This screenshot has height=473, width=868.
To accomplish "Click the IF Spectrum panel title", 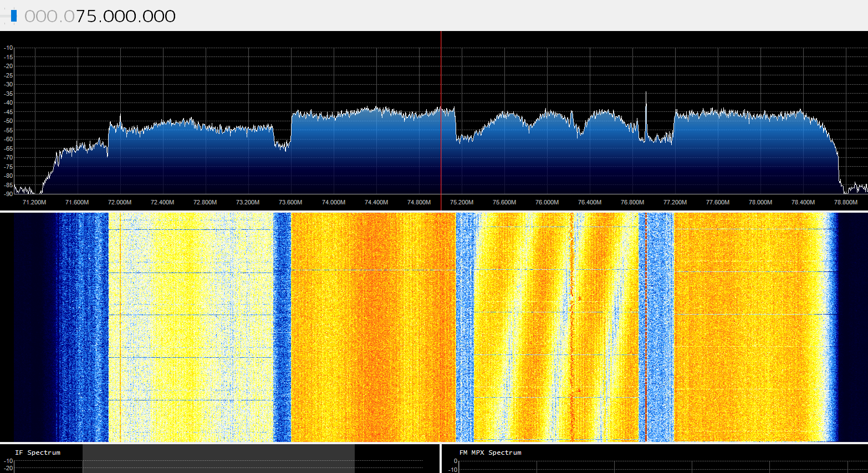I will pos(38,453).
